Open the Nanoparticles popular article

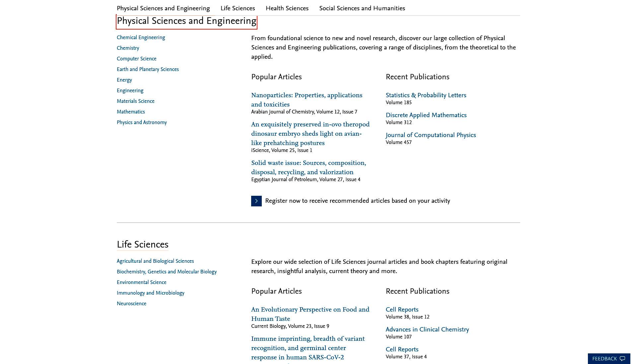(x=307, y=100)
